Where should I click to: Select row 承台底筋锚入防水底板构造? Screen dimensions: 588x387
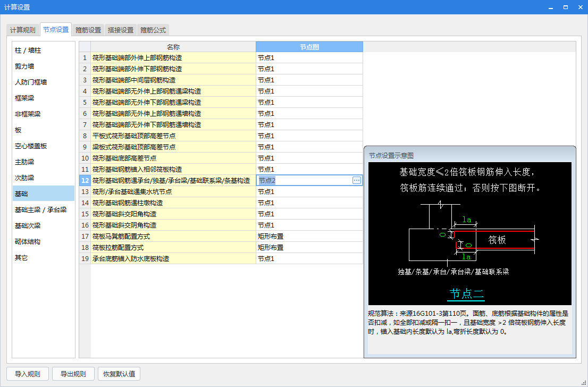[x=173, y=259]
